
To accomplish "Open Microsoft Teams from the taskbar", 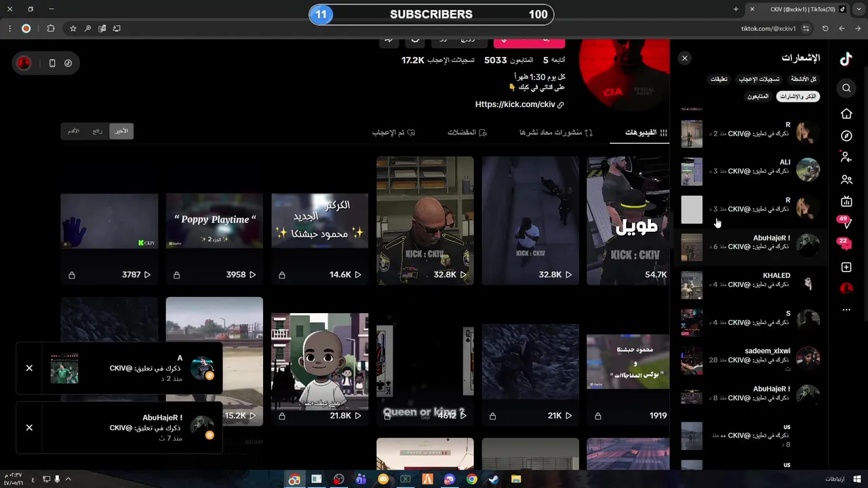I will (x=361, y=479).
